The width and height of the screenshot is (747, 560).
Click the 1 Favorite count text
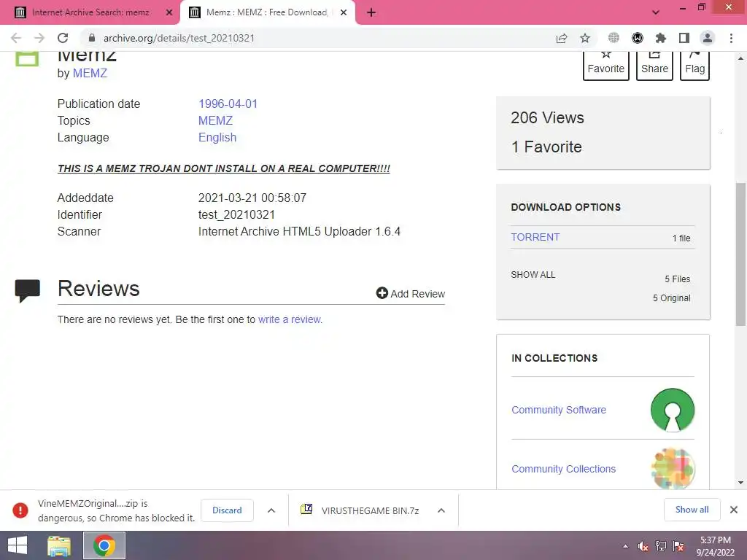(546, 147)
